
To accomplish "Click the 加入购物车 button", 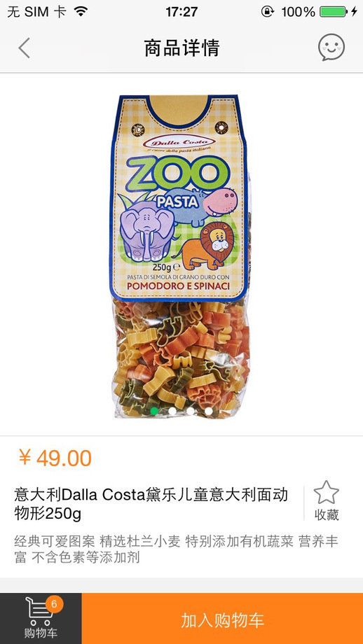I will [x=222, y=619].
